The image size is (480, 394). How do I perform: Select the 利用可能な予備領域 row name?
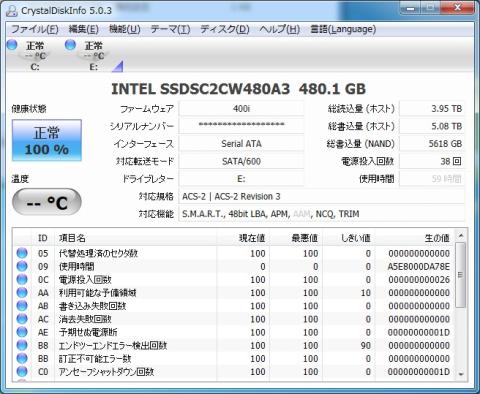pyautogui.click(x=98, y=293)
